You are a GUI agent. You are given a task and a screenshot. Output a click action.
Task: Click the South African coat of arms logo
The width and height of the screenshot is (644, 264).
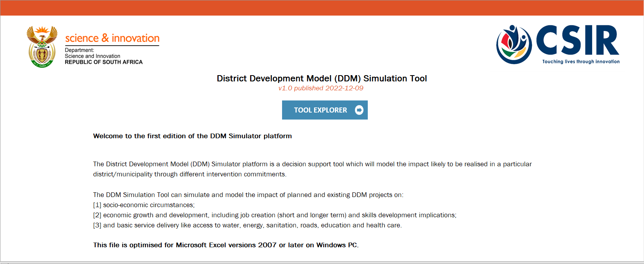[x=42, y=47]
